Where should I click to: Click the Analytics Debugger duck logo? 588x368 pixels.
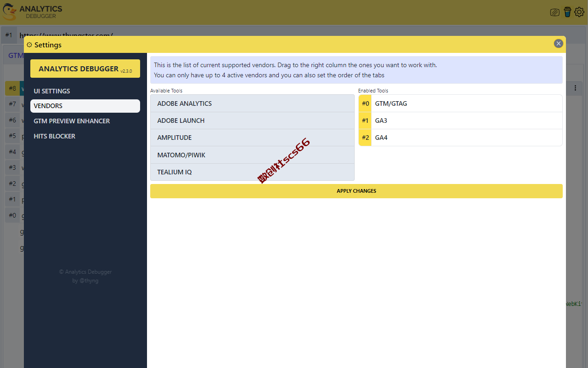point(9,12)
